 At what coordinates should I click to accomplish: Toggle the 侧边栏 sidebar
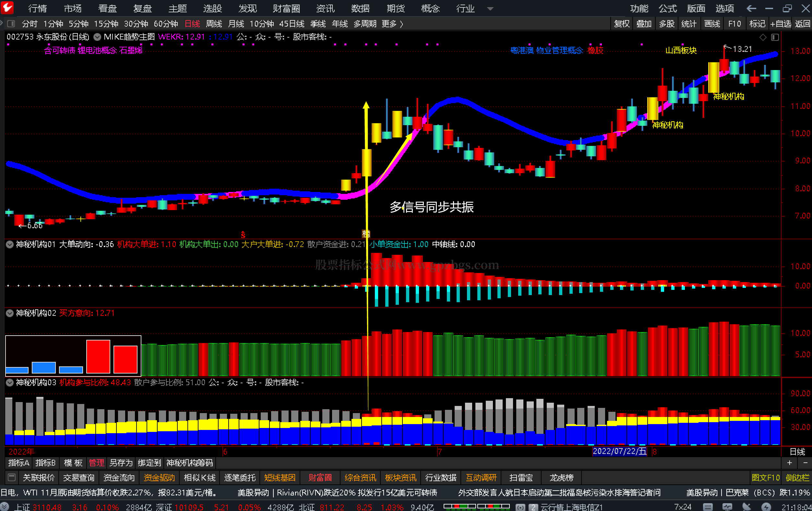[x=797, y=478]
